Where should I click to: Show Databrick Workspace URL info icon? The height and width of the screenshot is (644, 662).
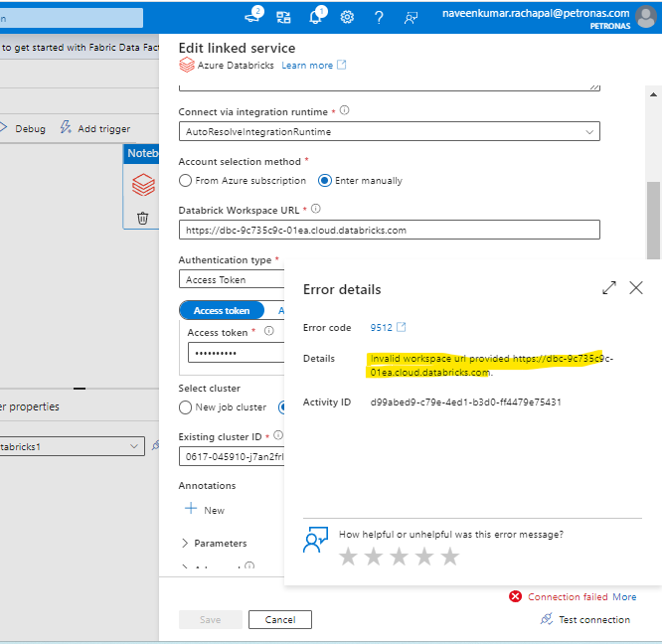click(316, 209)
